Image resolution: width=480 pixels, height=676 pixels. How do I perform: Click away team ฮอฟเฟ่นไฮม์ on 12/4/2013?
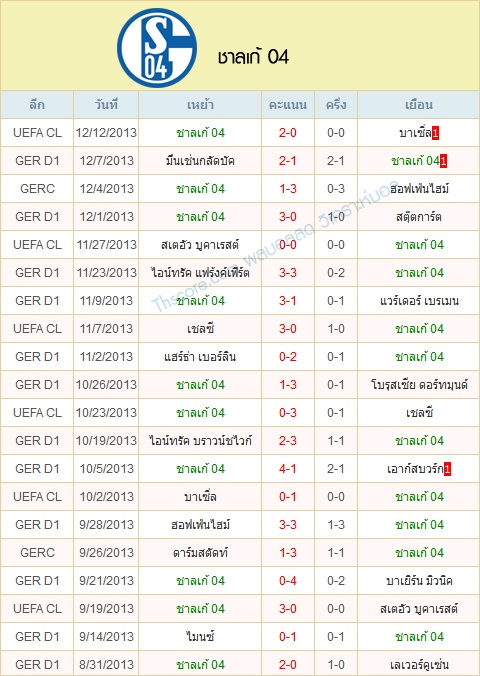coord(419,189)
